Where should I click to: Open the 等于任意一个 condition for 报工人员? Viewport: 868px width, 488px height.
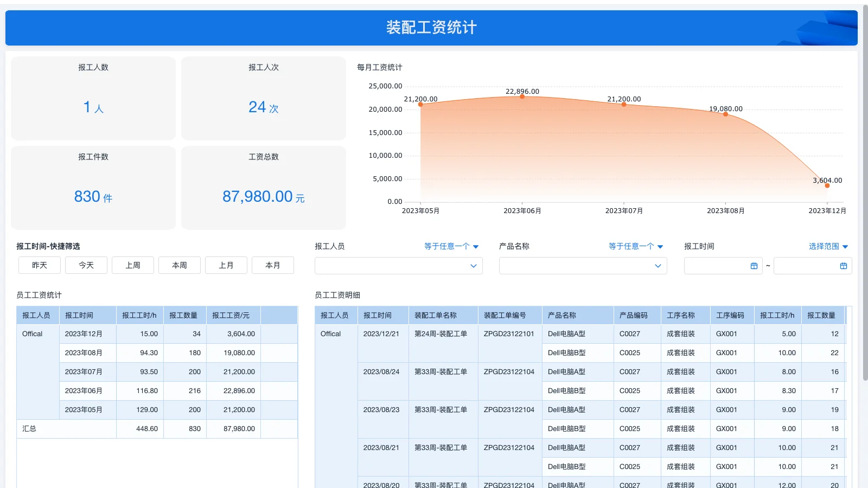448,246
